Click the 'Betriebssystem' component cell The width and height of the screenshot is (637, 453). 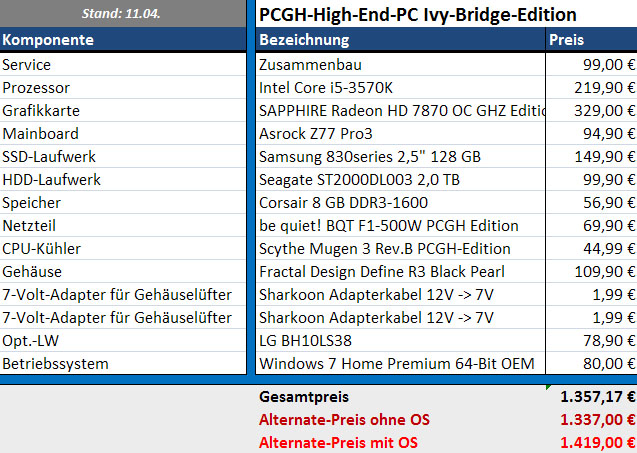(123, 363)
